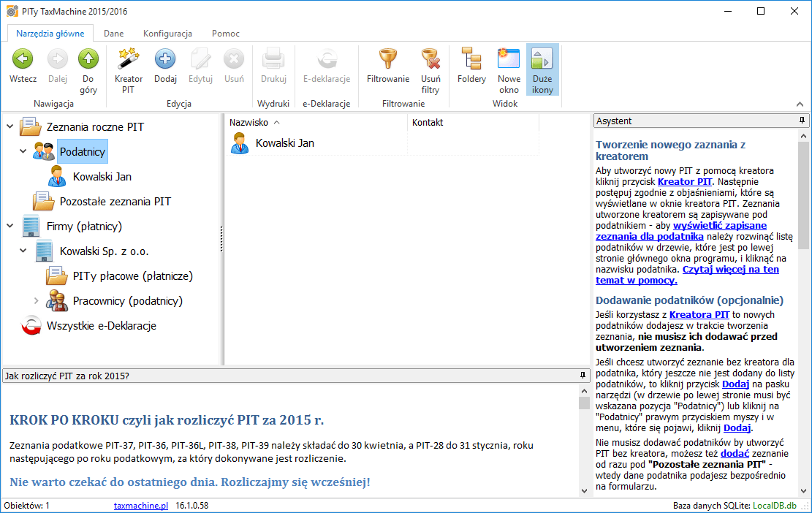The image size is (812, 513).
Task: Sort the list by Nazwisko column header
Action: (x=249, y=123)
